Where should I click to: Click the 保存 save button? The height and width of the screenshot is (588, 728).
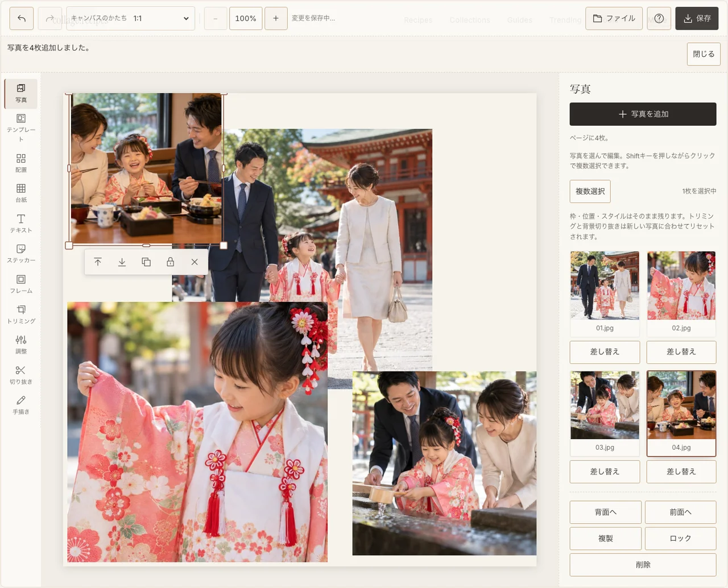coord(697,18)
